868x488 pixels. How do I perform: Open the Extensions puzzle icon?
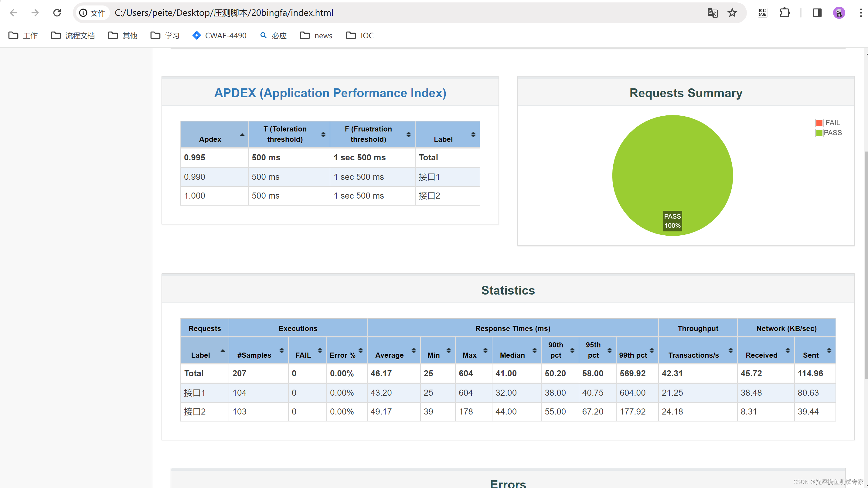click(785, 13)
